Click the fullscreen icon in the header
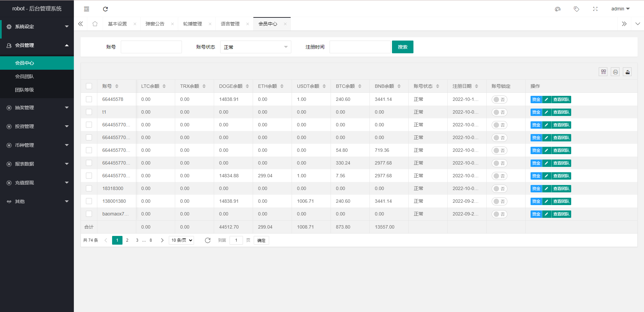 coord(595,9)
